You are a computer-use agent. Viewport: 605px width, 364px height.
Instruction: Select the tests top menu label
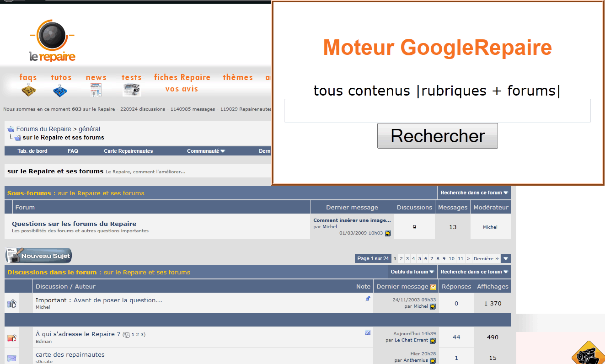(x=132, y=77)
